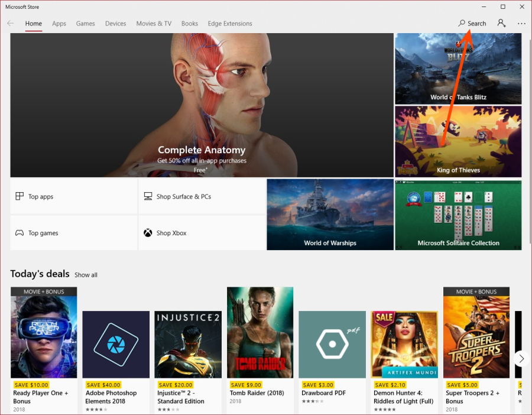Open Microsoft Solitaire Collection tile
Screen dimensions: 532x415
tap(458, 215)
